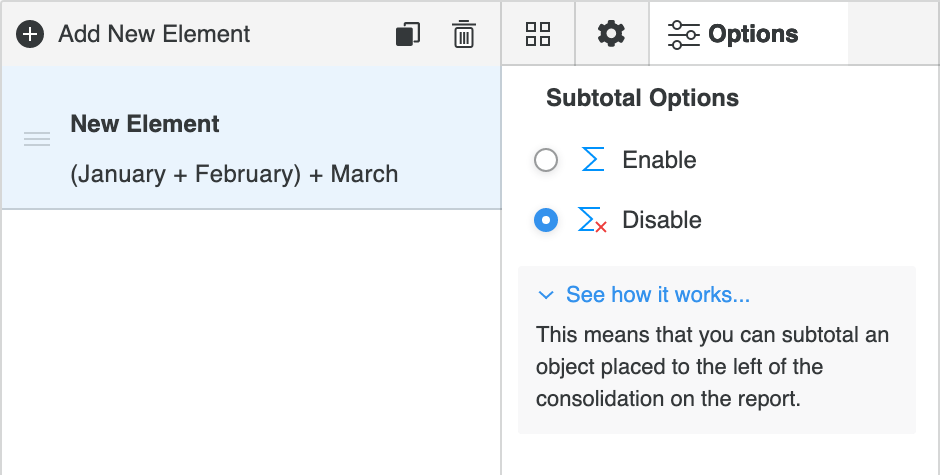Click the sliders icon on Options tab

coord(684,34)
